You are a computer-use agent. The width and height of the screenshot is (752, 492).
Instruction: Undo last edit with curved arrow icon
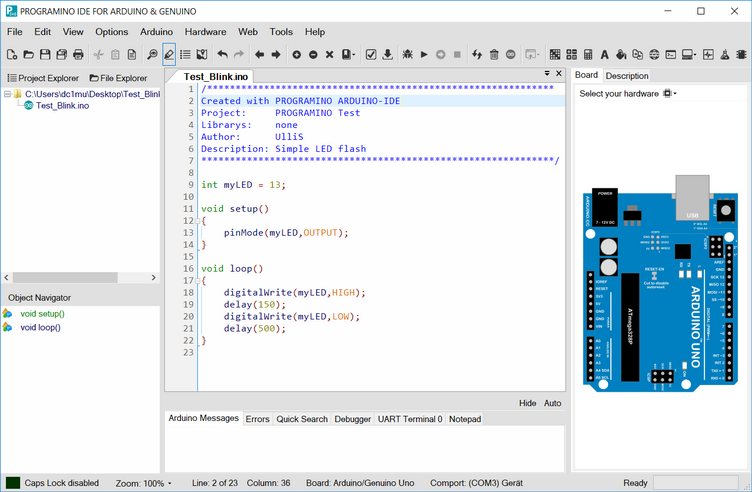pos(222,55)
